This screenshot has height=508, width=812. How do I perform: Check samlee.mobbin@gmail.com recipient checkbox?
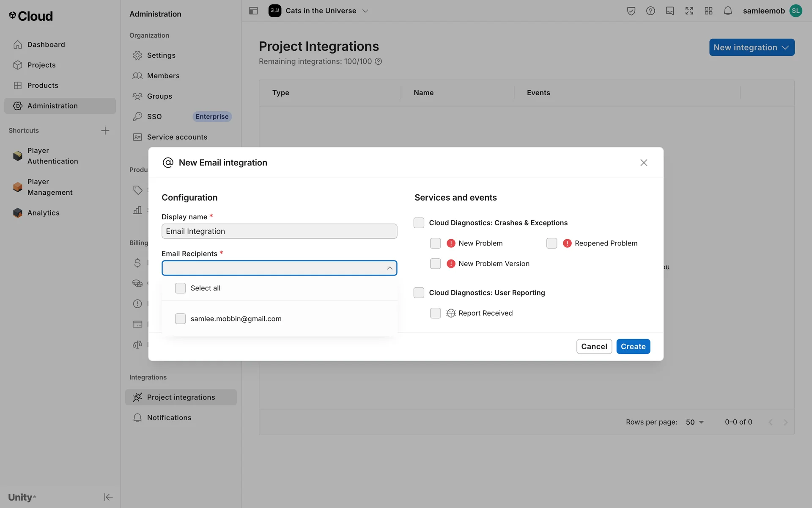pyautogui.click(x=181, y=319)
